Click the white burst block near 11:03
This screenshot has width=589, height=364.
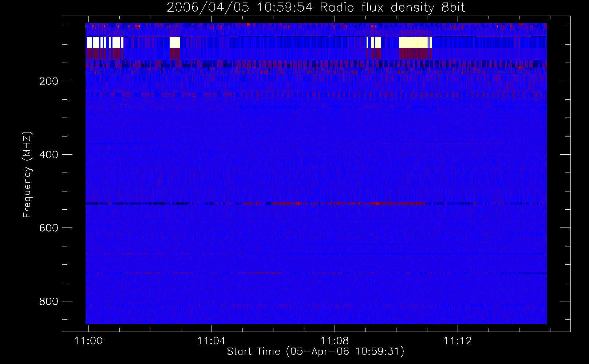click(x=175, y=43)
